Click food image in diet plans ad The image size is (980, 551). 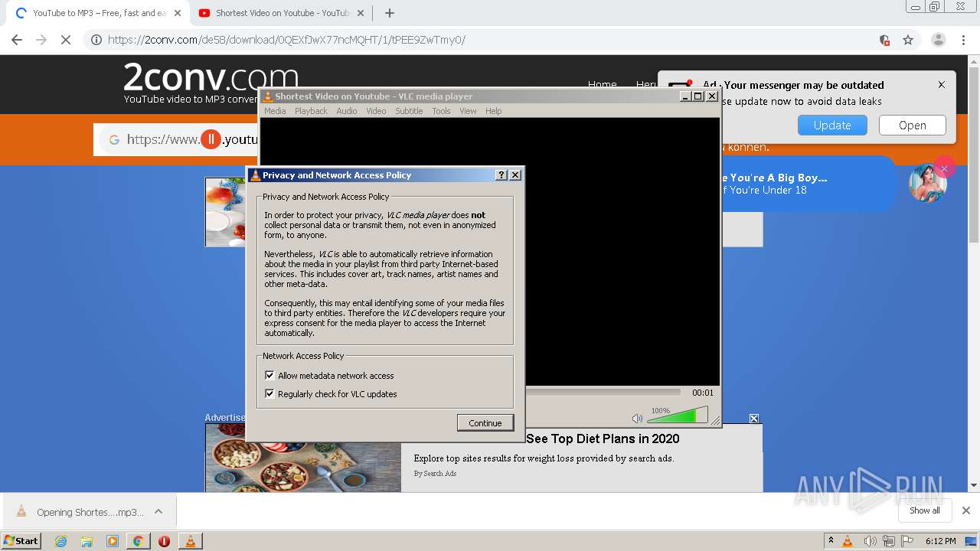[x=303, y=458]
